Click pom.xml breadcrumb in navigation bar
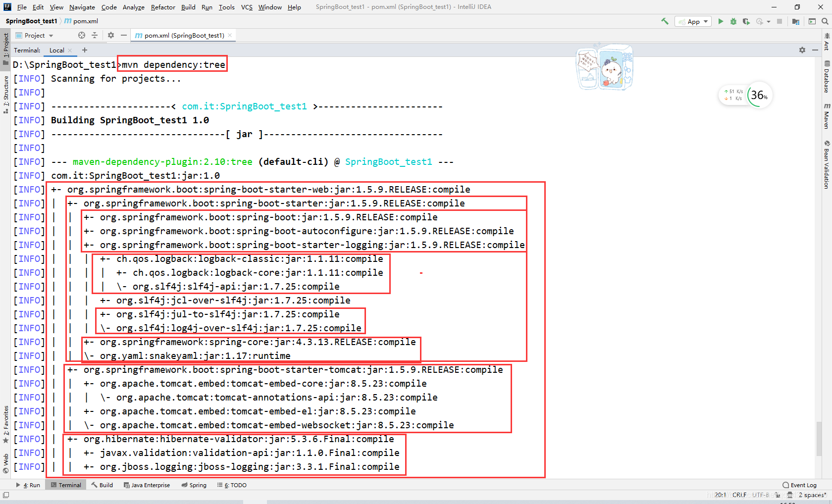The height and width of the screenshot is (504, 832). pyautogui.click(x=82, y=21)
